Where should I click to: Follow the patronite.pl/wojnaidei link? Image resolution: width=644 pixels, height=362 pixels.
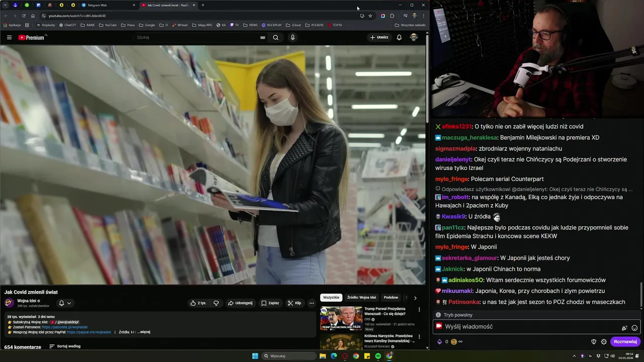click(x=64, y=327)
